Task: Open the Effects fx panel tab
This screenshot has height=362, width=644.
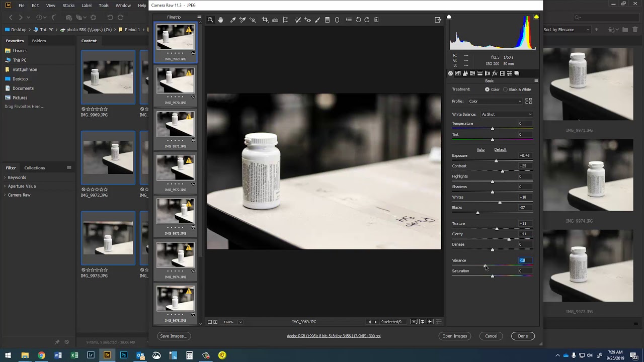Action: pyautogui.click(x=495, y=73)
